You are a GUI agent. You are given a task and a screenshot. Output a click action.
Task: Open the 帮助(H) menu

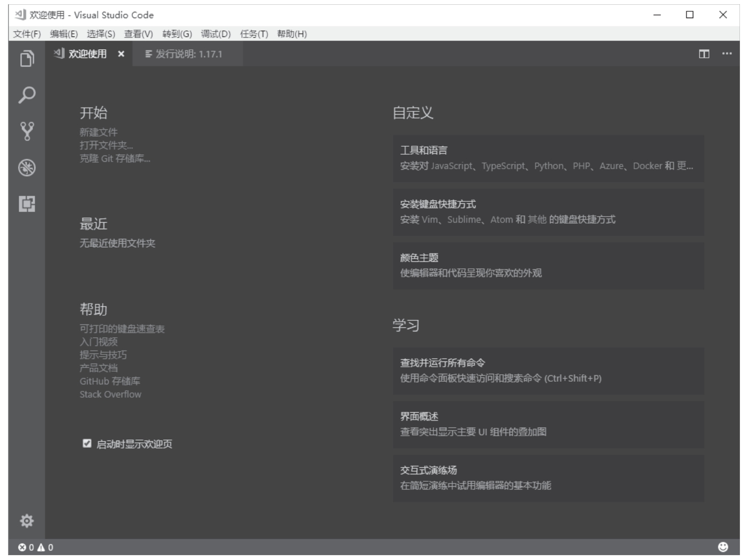pyautogui.click(x=292, y=34)
